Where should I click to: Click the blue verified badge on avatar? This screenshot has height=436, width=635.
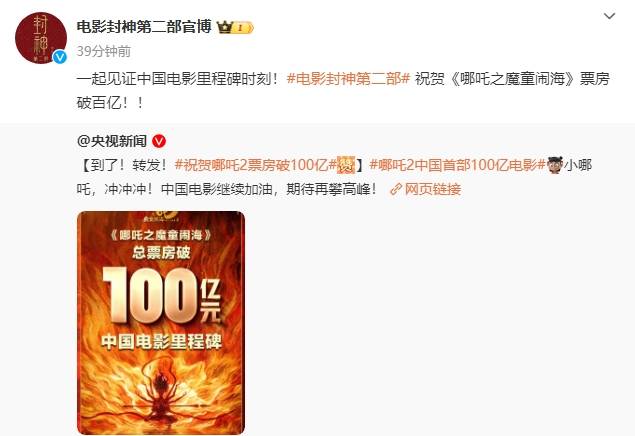click(x=60, y=57)
